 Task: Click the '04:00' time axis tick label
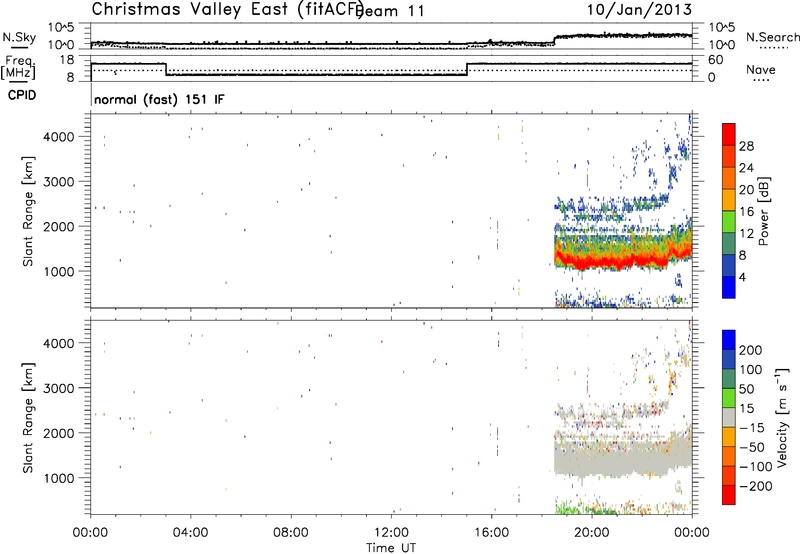pos(190,533)
